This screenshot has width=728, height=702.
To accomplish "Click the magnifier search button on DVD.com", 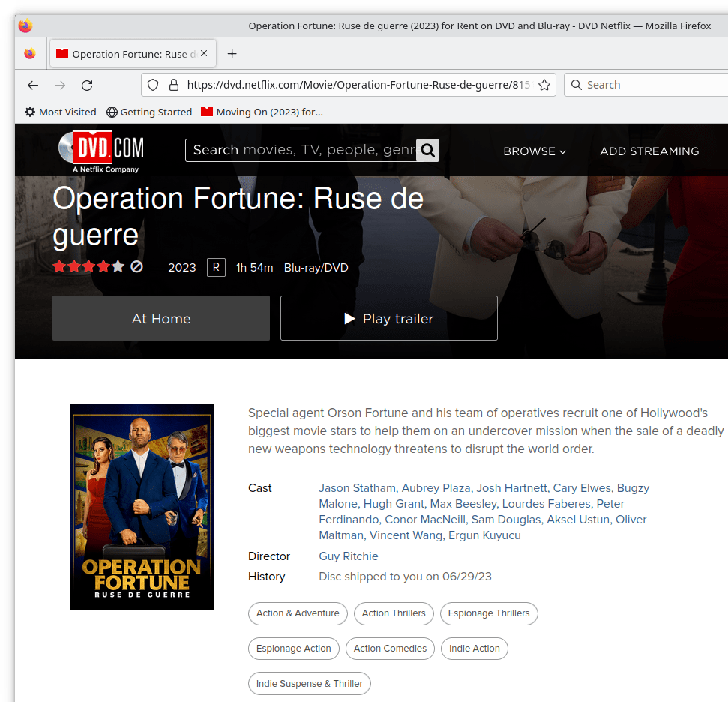I will click(427, 150).
